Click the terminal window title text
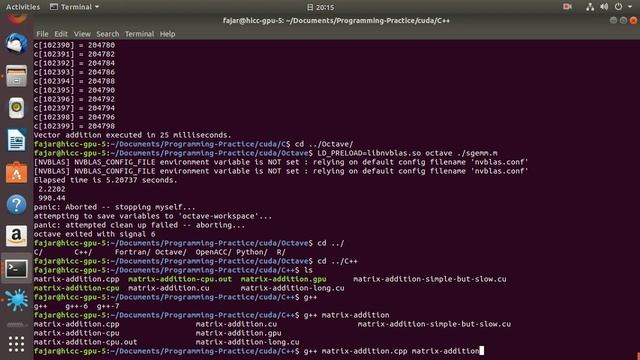 click(336, 20)
